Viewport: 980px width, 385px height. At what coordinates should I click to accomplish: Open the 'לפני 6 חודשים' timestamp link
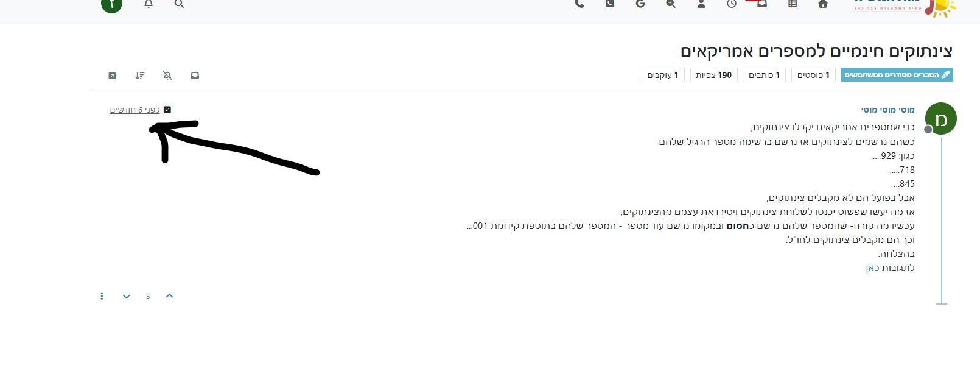[135, 110]
